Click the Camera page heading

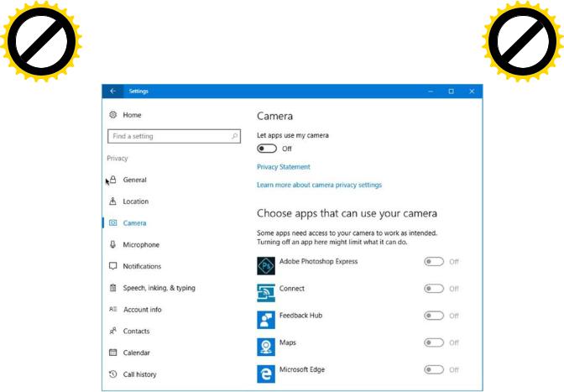tap(274, 116)
